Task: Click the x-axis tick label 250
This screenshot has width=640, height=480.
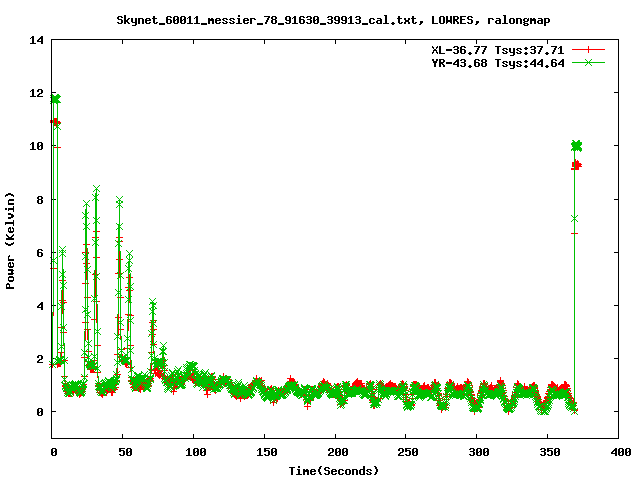Action: point(408,452)
